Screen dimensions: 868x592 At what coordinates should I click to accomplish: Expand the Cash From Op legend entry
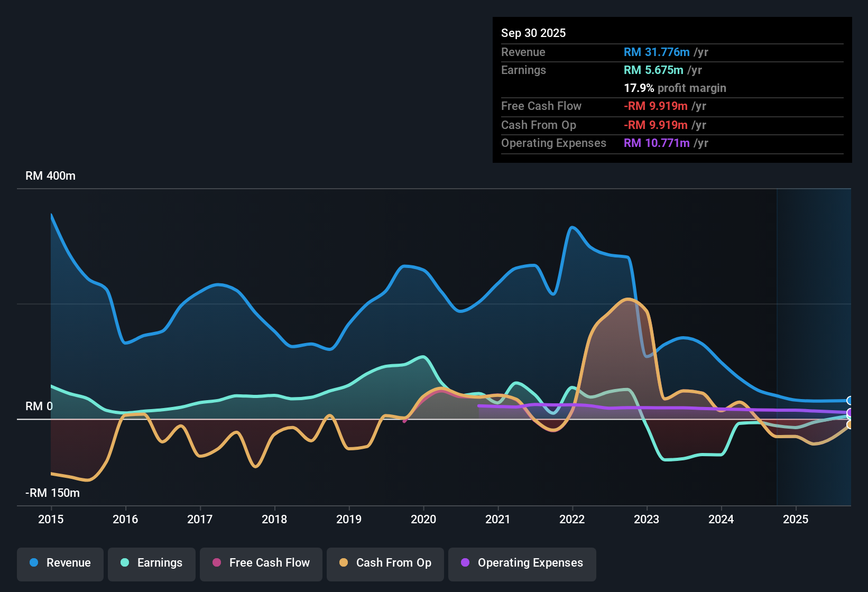point(385,563)
